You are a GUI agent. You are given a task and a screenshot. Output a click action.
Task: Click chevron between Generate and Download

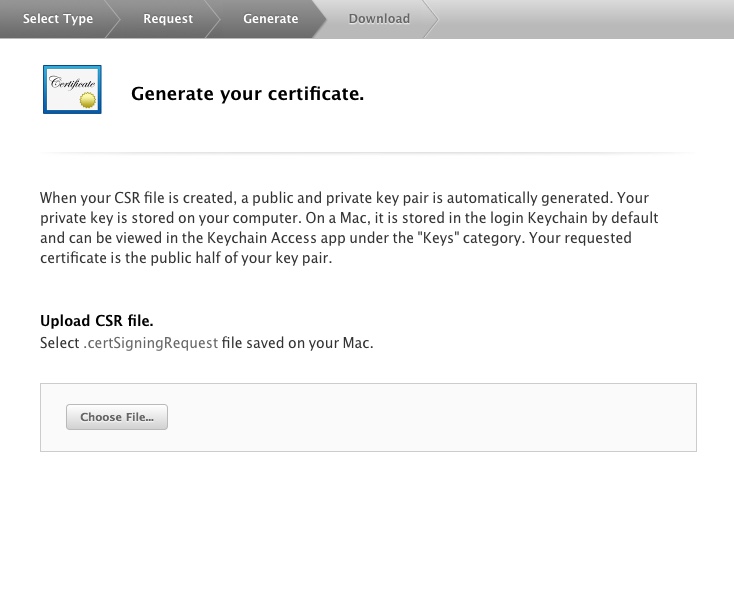point(318,19)
